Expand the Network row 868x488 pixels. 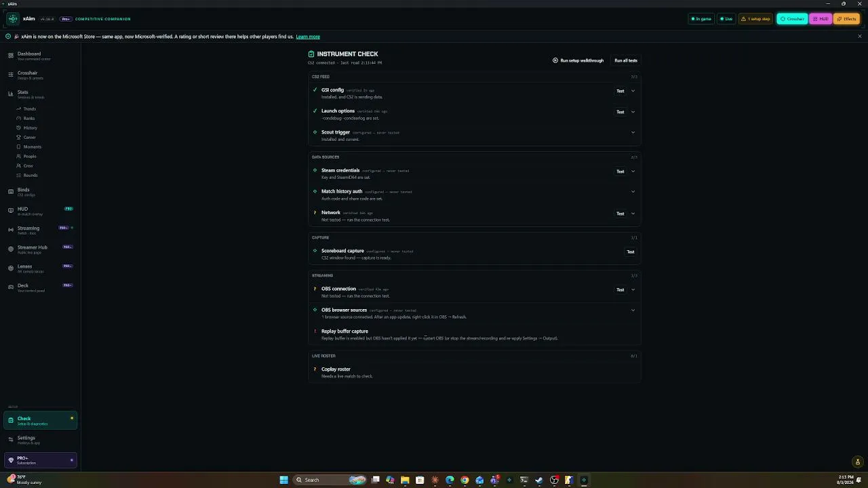point(633,213)
